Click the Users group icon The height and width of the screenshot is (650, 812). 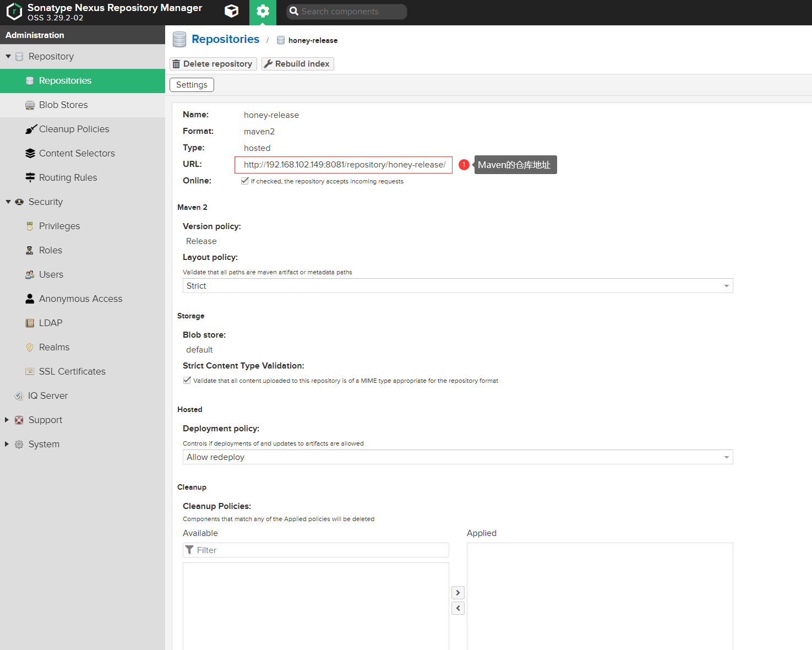point(30,274)
